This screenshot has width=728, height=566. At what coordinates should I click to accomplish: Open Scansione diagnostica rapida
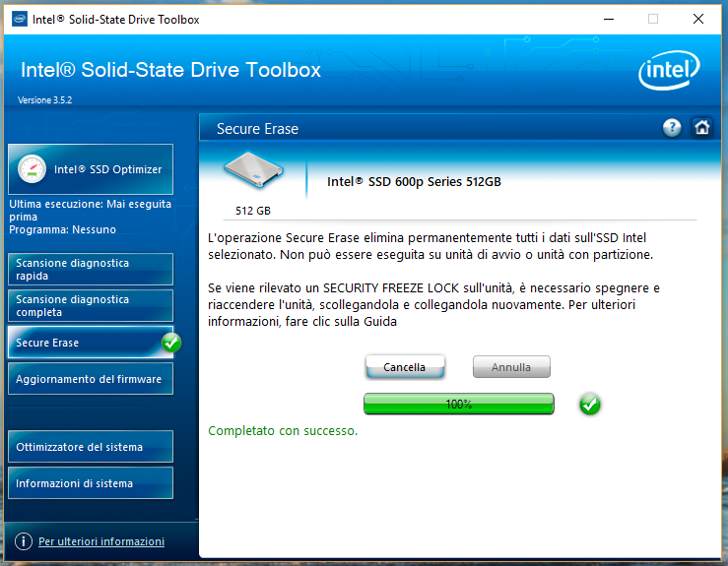pos(90,270)
